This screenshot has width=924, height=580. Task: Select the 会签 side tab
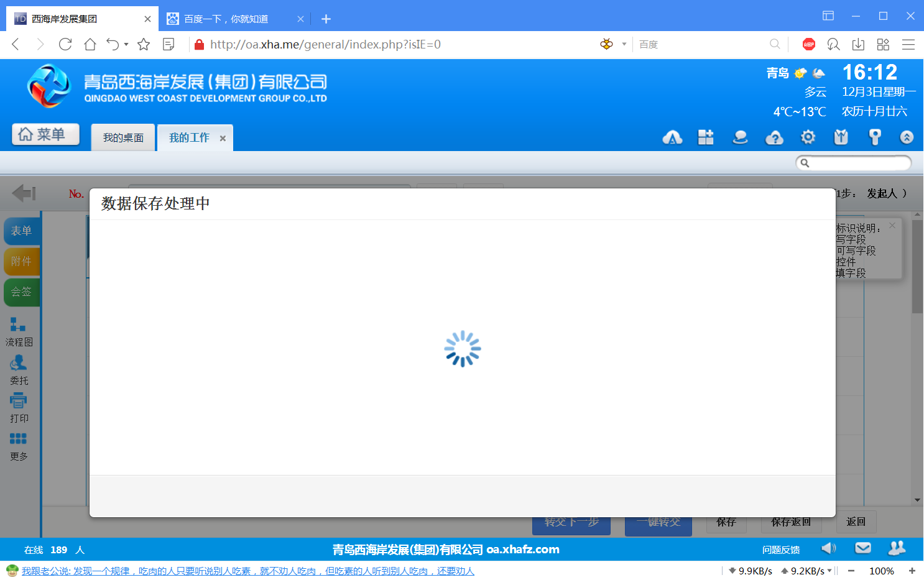tap(22, 292)
